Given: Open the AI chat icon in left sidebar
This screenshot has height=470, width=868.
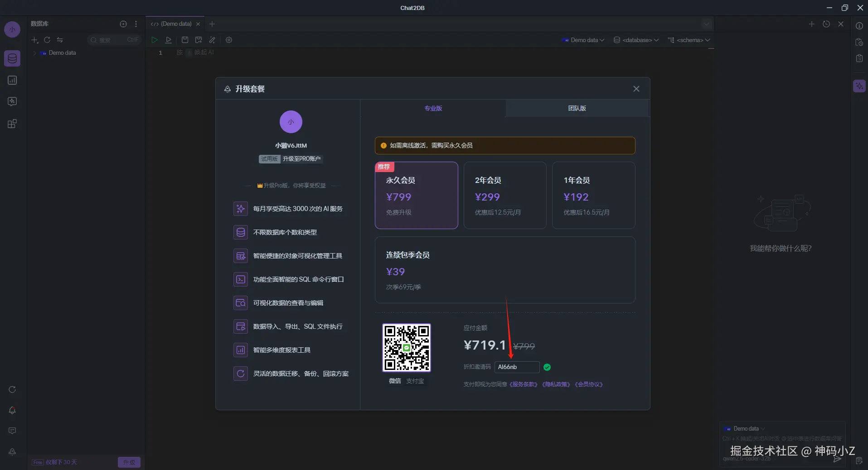Looking at the screenshot, I should click(12, 101).
